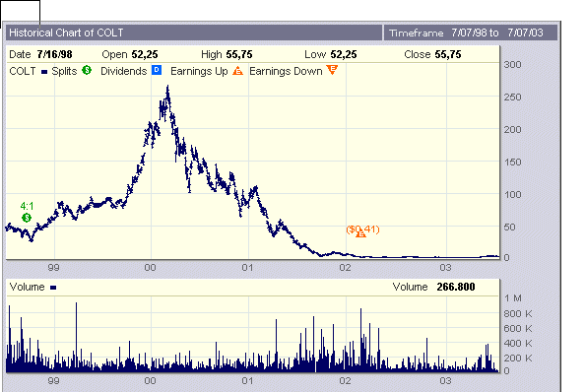Click the 150 price axis label
Viewport: 585px width, 392px height.
512,163
